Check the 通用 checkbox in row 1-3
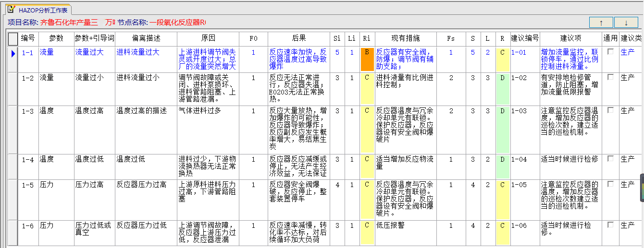 pyautogui.click(x=611, y=110)
